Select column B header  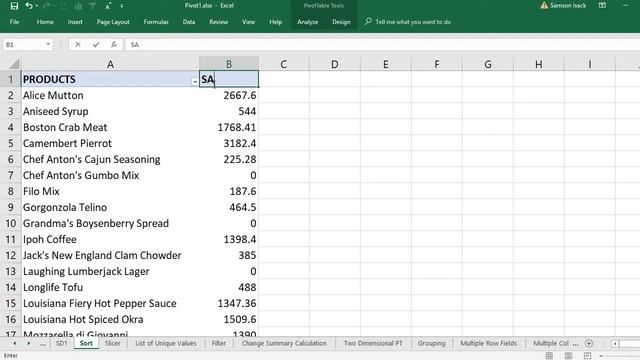coord(229,64)
